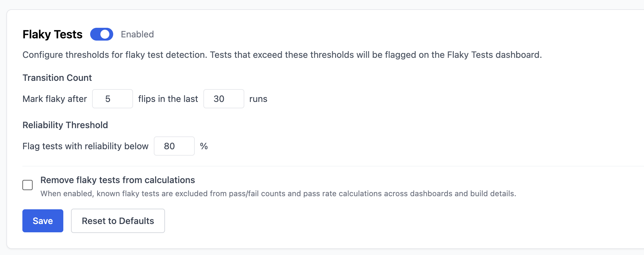Click the Enabled status label
This screenshot has width=644, height=255.
(x=137, y=34)
